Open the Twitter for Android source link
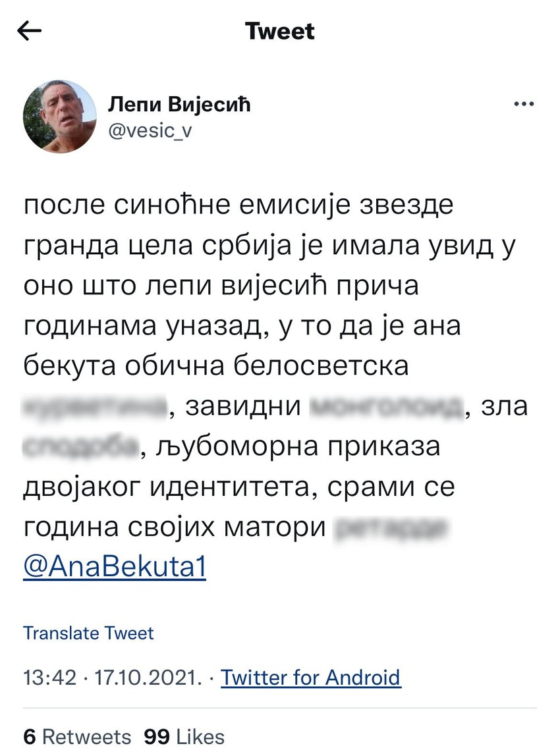This screenshot has width=560, height=756. coord(310,677)
